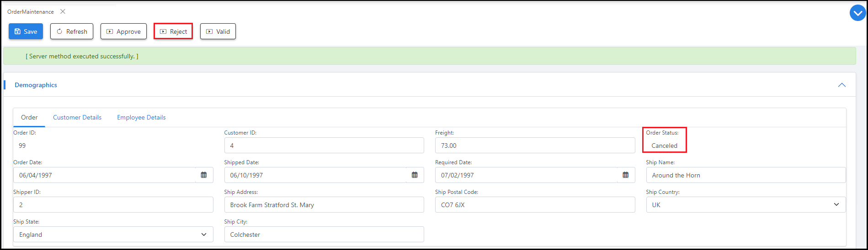Open the Shipped Date calendar picker
868x250 pixels.
point(415,175)
